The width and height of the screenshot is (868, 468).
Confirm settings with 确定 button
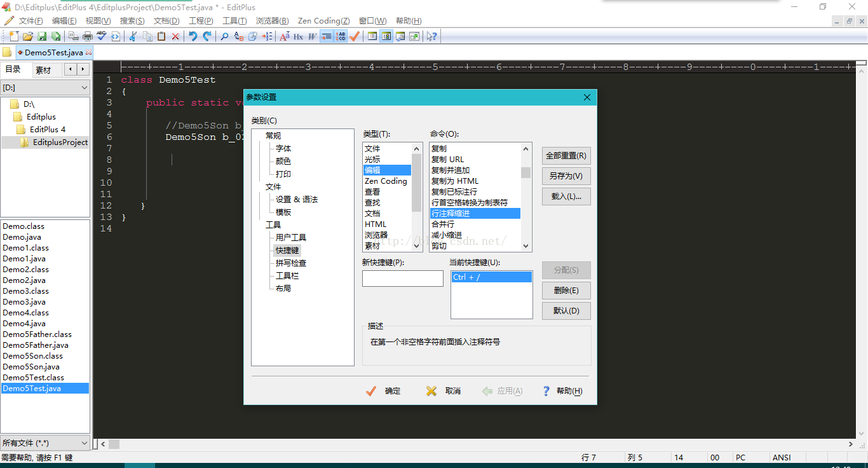tap(384, 391)
